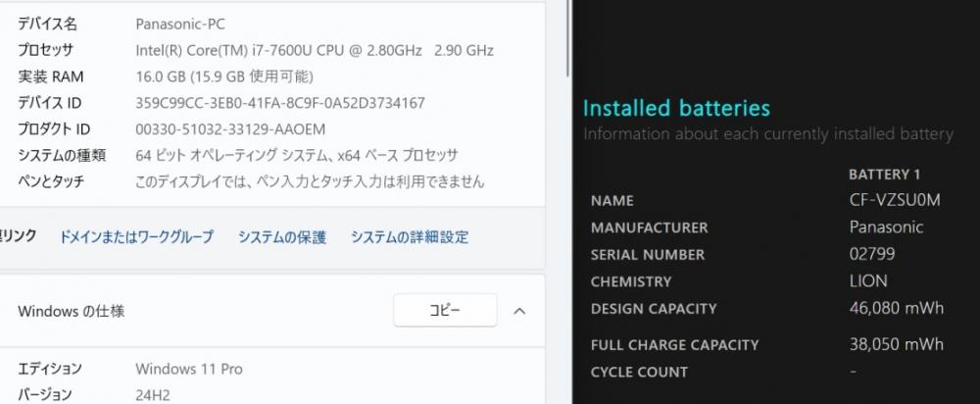This screenshot has height=404, width=980.
Task: Select the edition value Windows 11 Pro
Action: pos(189,369)
